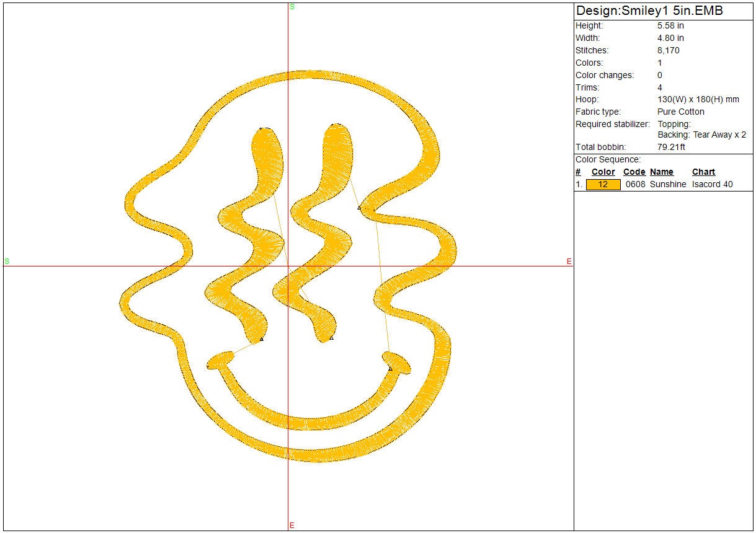Select trim triangle on outline's right inner bend
756x533 pixels.
point(359,208)
